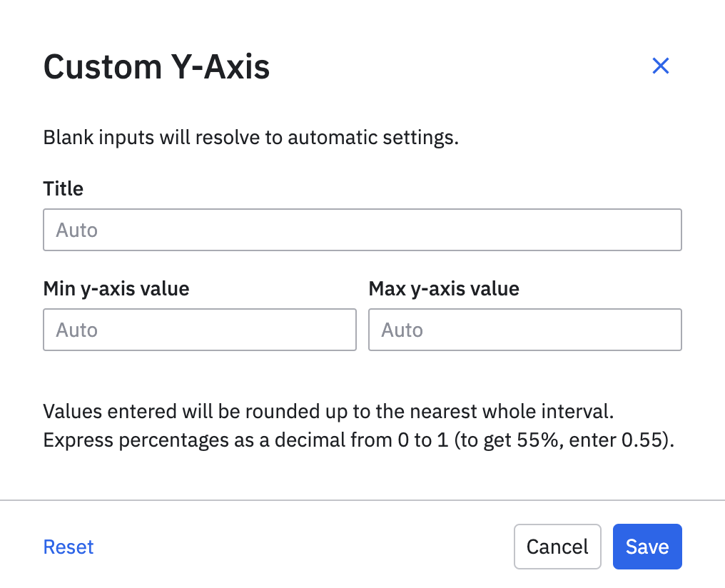
Task: Click the Title field label
Action: [x=64, y=189]
